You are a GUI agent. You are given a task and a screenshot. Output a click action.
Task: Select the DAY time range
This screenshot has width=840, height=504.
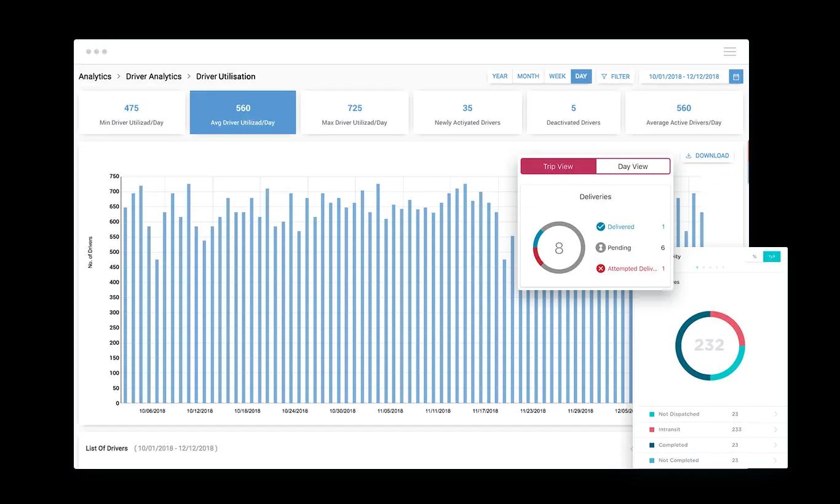[581, 76]
